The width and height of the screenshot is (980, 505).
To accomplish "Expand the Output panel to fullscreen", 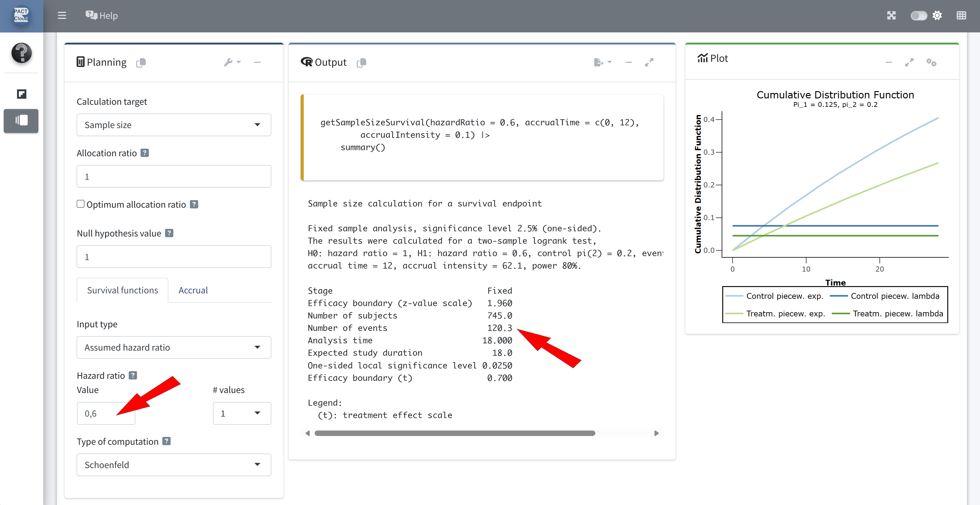I will pos(649,62).
